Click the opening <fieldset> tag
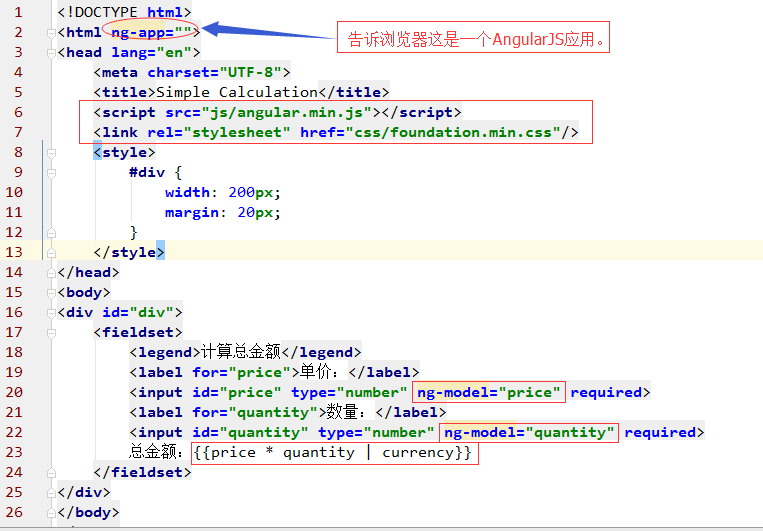Viewport: 763px width, 531px height. click(x=138, y=332)
